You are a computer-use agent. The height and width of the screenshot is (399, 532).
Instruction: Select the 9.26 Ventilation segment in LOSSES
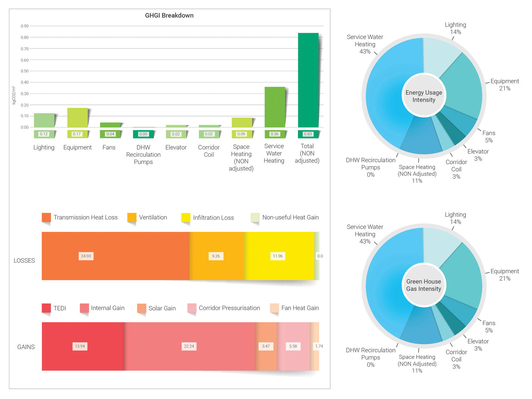tap(217, 256)
